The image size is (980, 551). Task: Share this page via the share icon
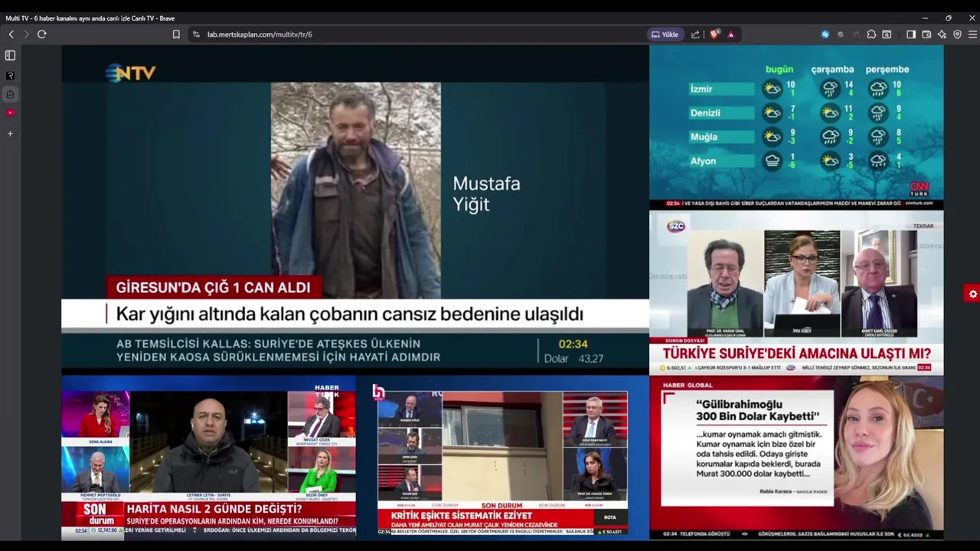point(695,34)
